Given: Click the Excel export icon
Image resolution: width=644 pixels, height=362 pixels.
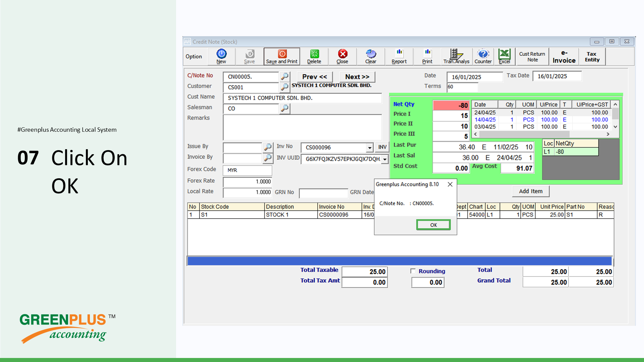Looking at the screenshot, I should coord(504,56).
